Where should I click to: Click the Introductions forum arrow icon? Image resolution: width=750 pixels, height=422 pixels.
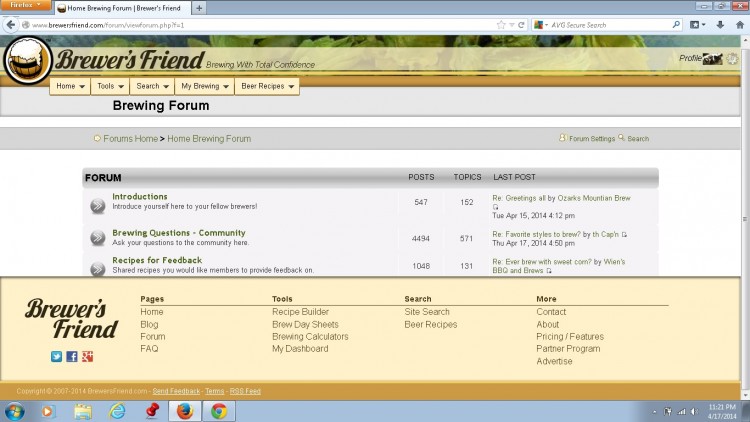(x=98, y=206)
